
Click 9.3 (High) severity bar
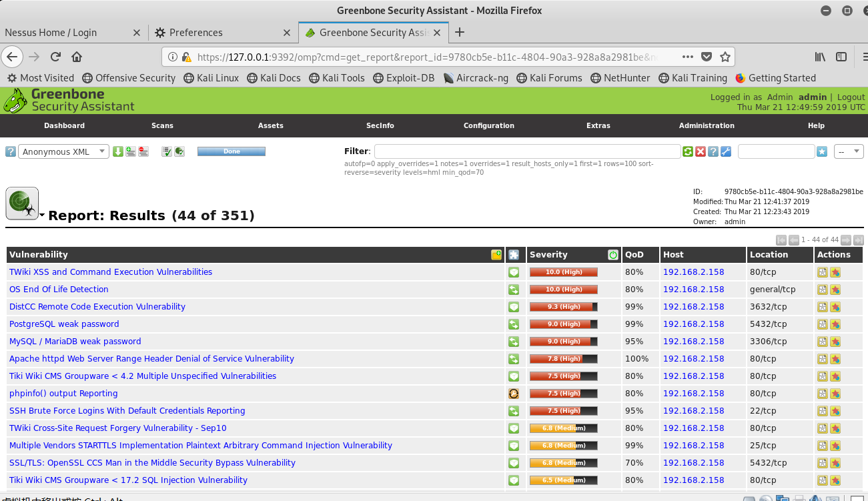pyautogui.click(x=563, y=307)
